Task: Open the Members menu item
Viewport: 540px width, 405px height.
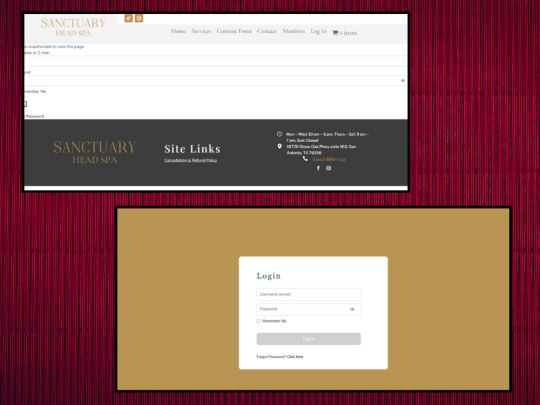Action: pos(294,31)
